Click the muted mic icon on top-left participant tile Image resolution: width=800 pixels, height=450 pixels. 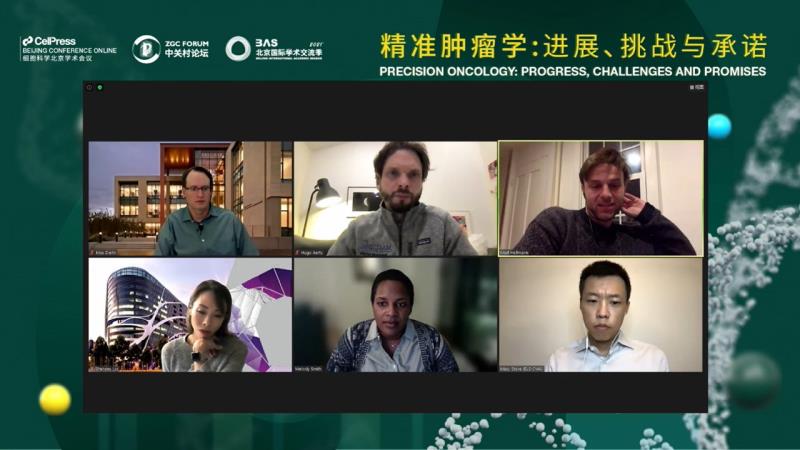(92, 253)
